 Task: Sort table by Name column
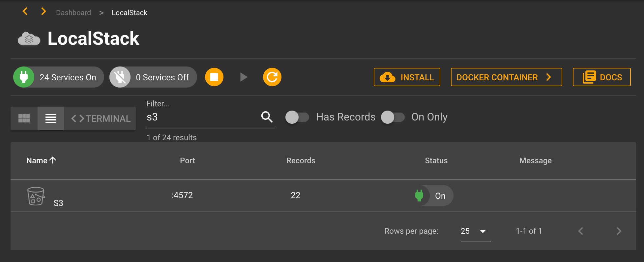[41, 161]
